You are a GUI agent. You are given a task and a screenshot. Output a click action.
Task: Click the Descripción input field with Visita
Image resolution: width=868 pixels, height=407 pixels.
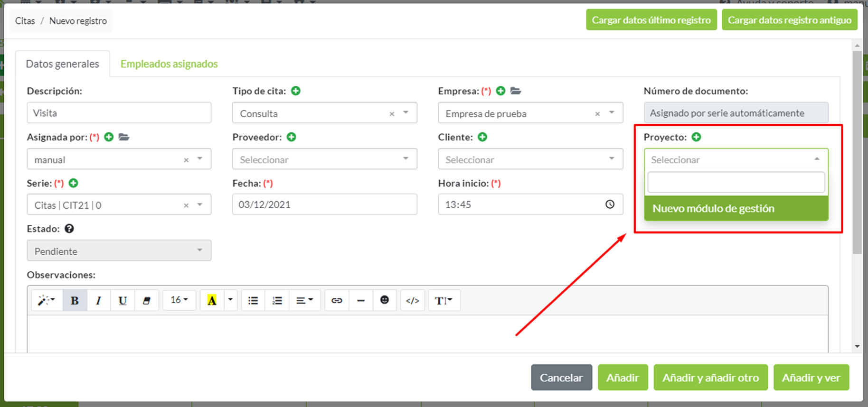pos(119,113)
